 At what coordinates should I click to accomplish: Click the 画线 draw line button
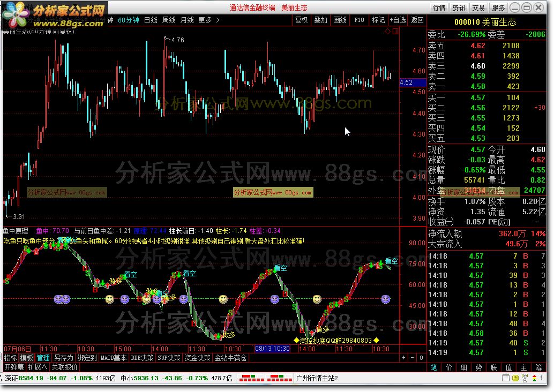[340, 20]
